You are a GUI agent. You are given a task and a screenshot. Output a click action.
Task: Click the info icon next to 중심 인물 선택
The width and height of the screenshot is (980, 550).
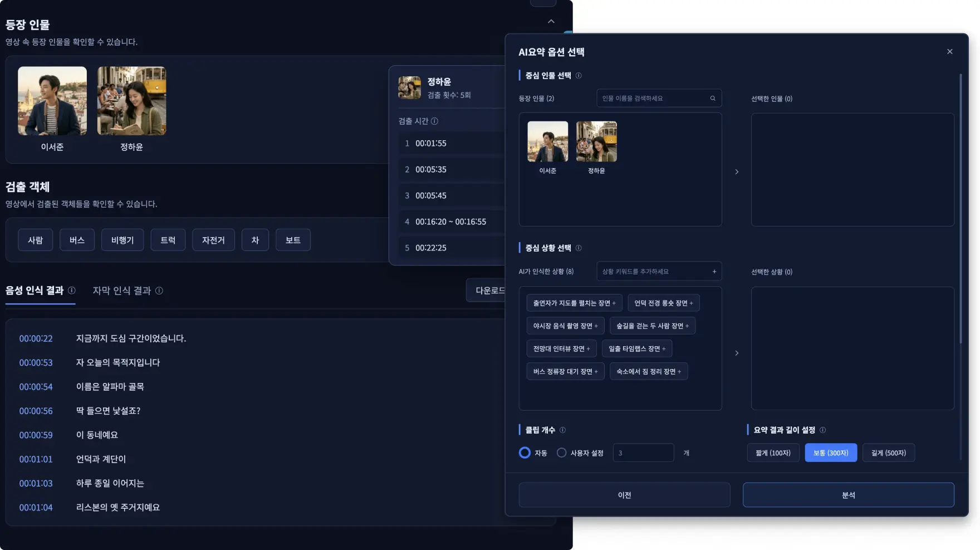coord(579,76)
